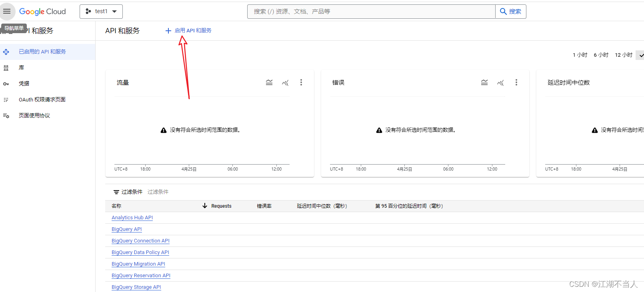
Task: Click the enabled APIs diamond icon
Action: [6, 52]
